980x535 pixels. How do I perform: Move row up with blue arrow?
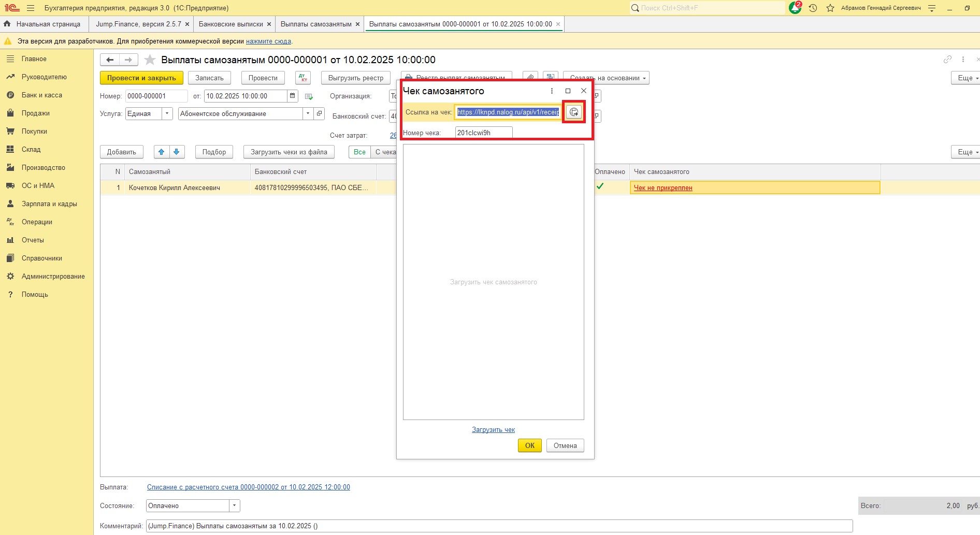162,152
